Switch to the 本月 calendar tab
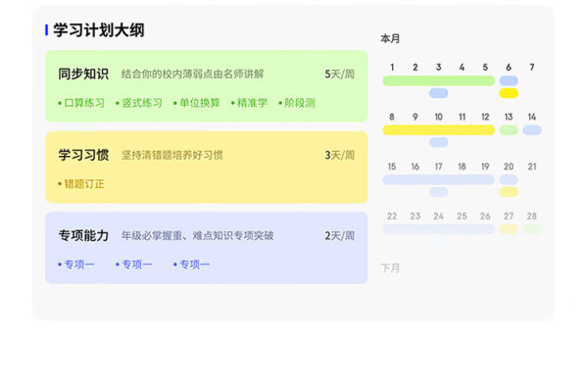 [x=390, y=38]
